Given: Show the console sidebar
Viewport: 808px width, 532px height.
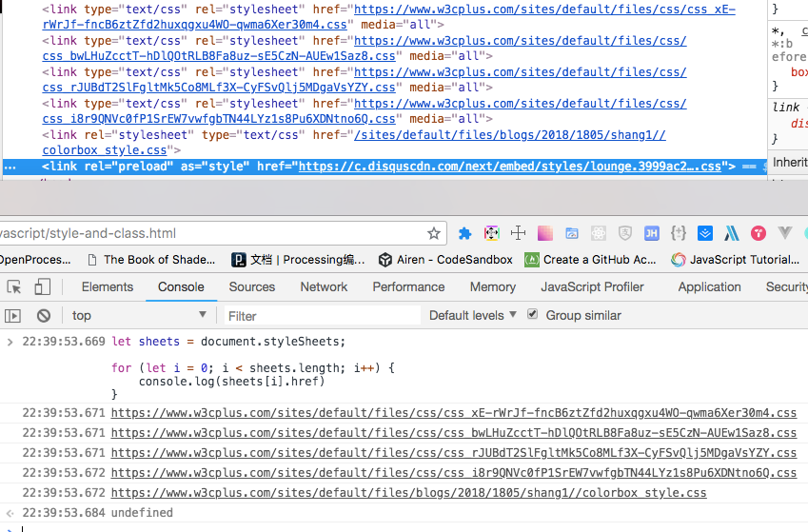Looking at the screenshot, I should pos(13,316).
